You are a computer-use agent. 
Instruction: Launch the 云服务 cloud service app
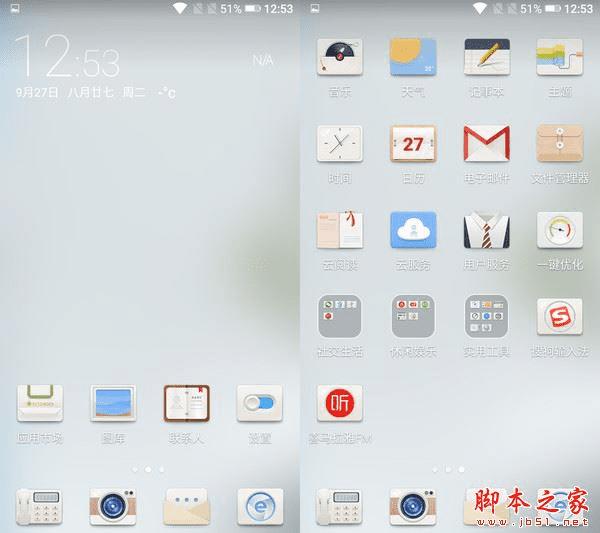pyautogui.click(x=413, y=230)
